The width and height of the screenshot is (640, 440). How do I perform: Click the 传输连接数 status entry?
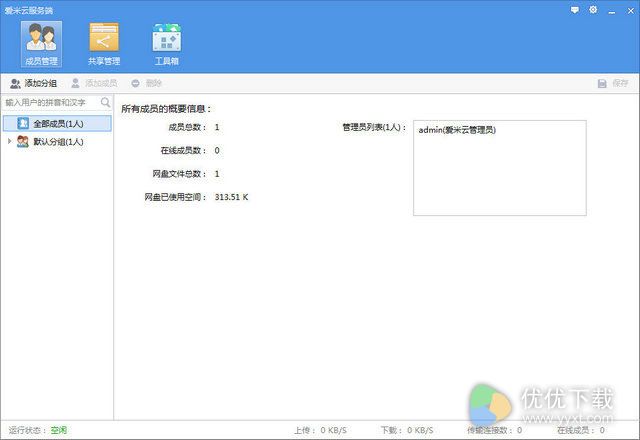[x=495, y=430]
